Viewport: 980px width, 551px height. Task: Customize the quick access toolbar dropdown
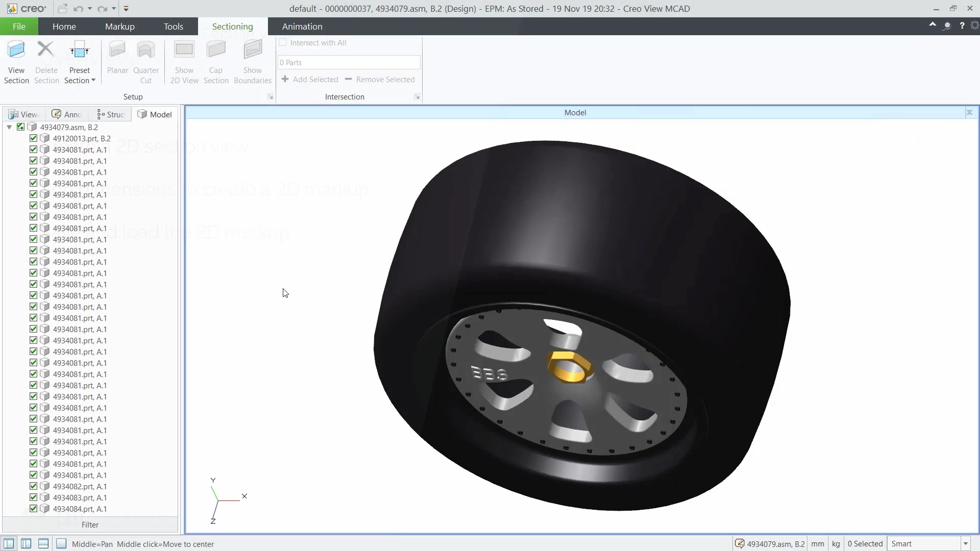coord(126,9)
